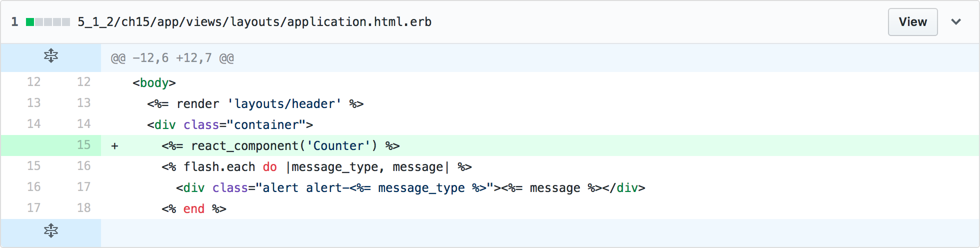Click the plus marker on added line
This screenshot has width=980, height=248.
(x=115, y=146)
